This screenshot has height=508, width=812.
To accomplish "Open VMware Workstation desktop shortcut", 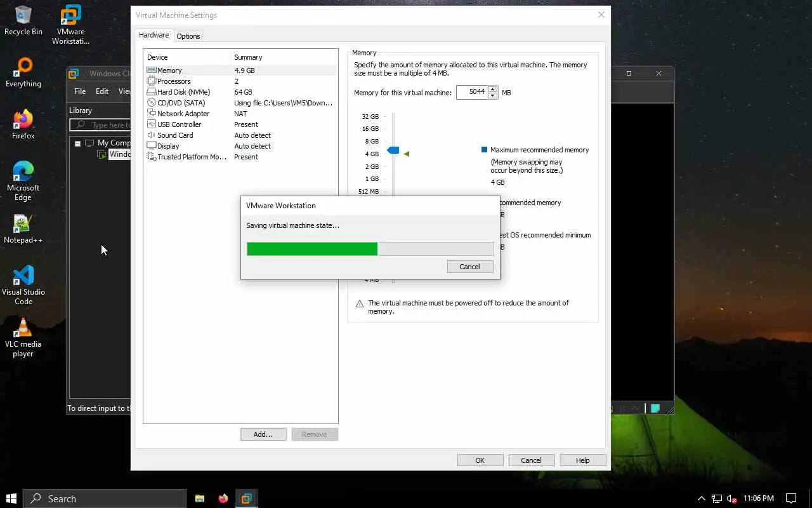I will tap(70, 25).
